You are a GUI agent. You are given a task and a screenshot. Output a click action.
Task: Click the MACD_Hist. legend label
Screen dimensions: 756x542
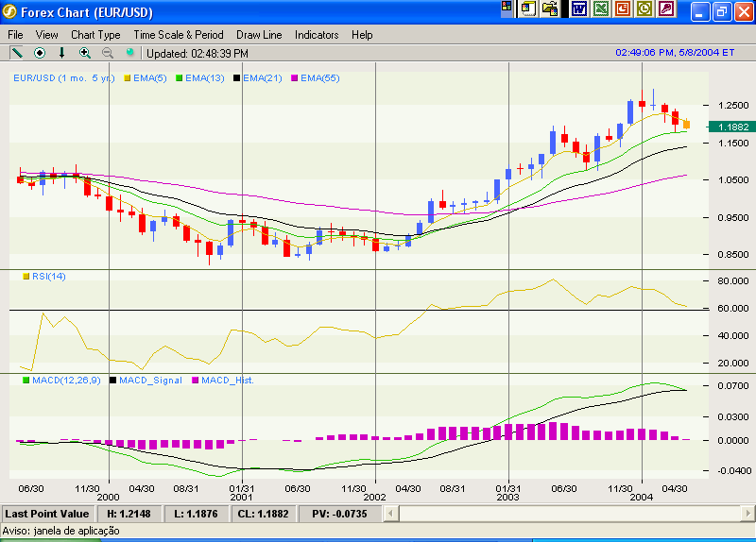(228, 380)
